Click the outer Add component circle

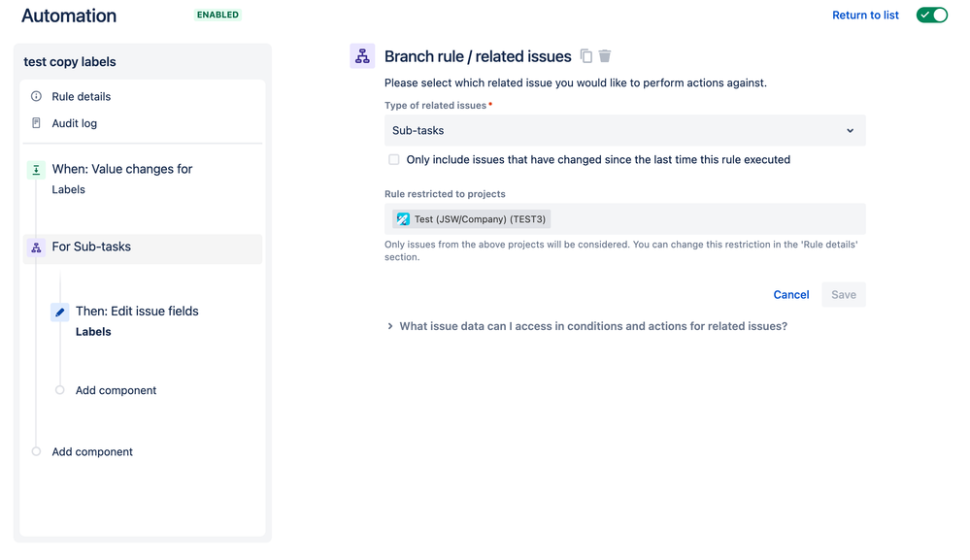pos(37,452)
